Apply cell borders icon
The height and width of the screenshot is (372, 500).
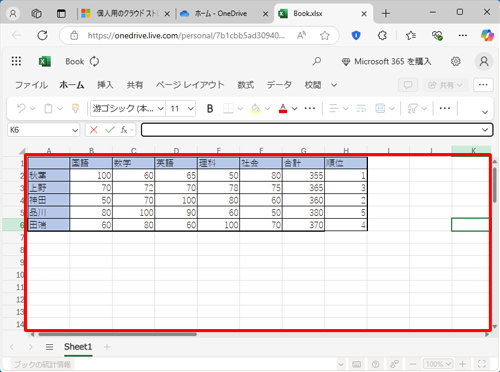coord(228,108)
